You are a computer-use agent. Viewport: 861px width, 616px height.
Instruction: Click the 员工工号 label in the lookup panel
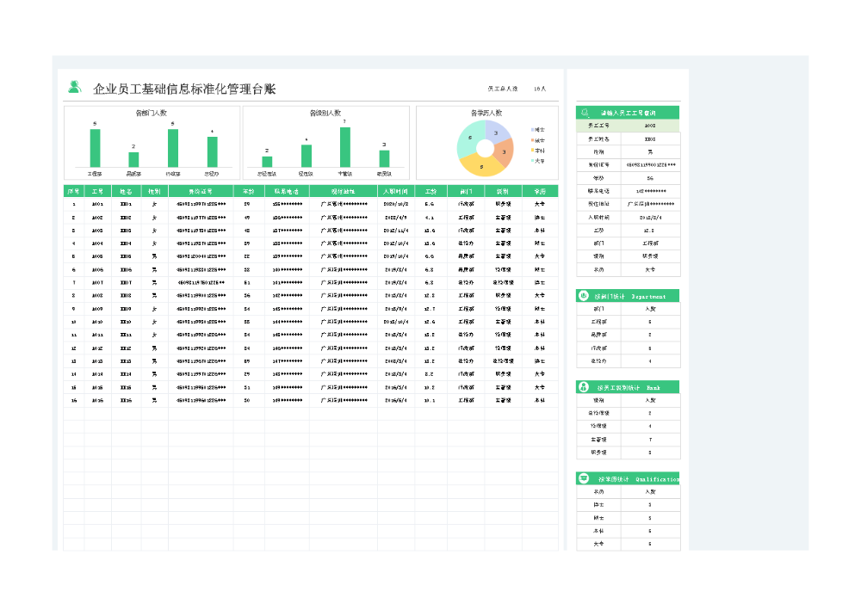598,126
